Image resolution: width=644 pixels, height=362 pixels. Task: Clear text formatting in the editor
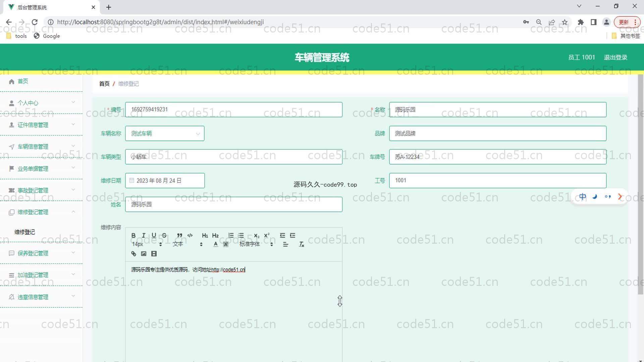tap(301, 244)
